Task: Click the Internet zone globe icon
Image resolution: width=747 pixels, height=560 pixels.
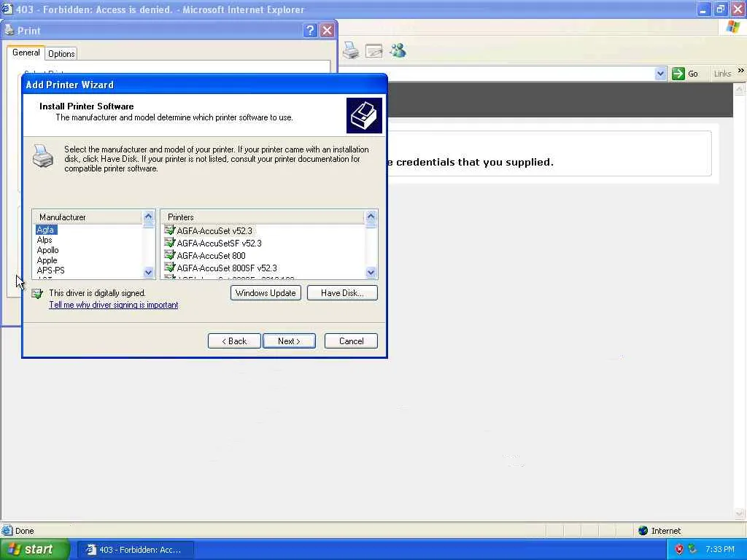Action: pyautogui.click(x=643, y=531)
